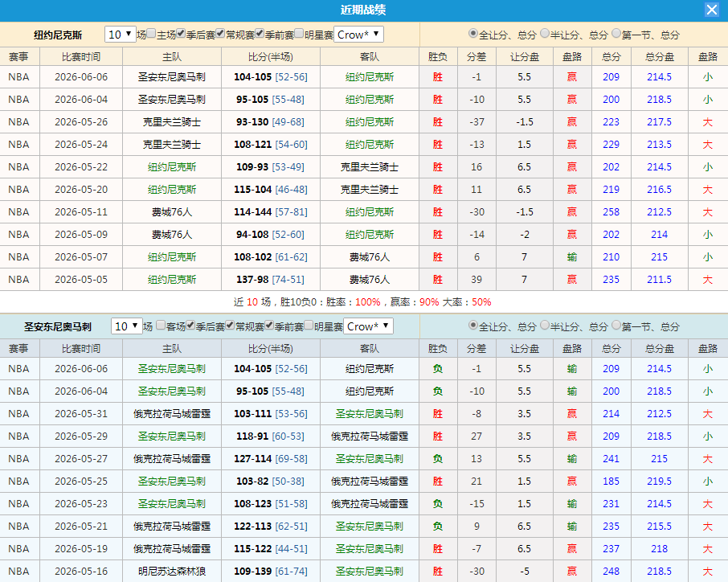Click the 输 result on the 2026-05-07 row
This screenshot has height=582, width=728.
pos(572,257)
